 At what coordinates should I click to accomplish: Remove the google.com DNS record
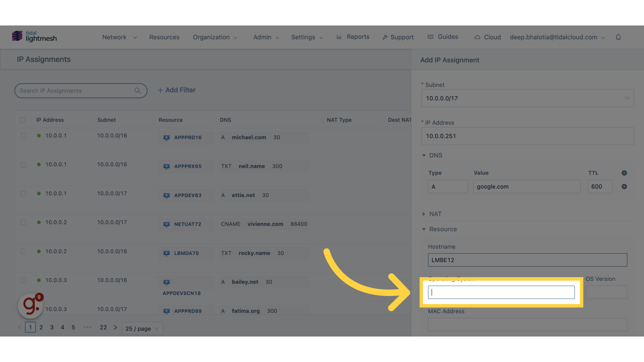point(624,187)
